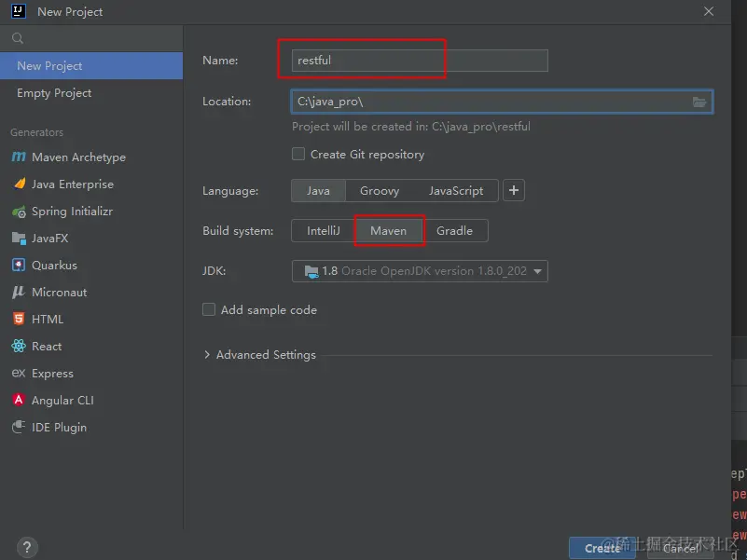
Task: Click the search magnifier icon
Action: tap(18, 38)
